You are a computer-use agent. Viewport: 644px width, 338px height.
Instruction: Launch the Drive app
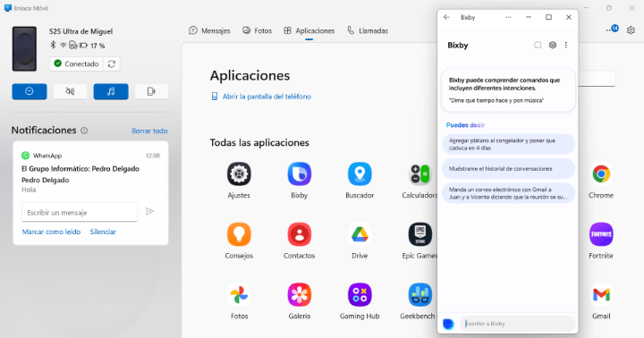(x=360, y=234)
